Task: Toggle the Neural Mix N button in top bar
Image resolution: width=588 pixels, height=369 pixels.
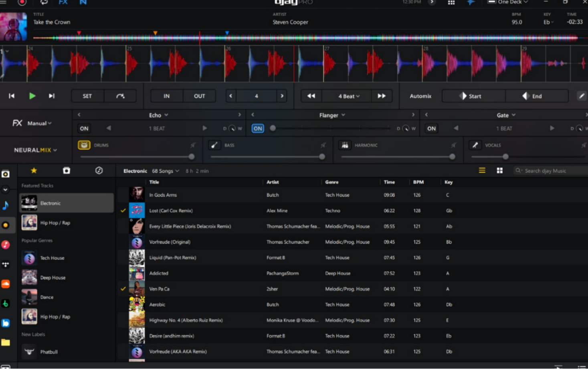Action: point(83,2)
